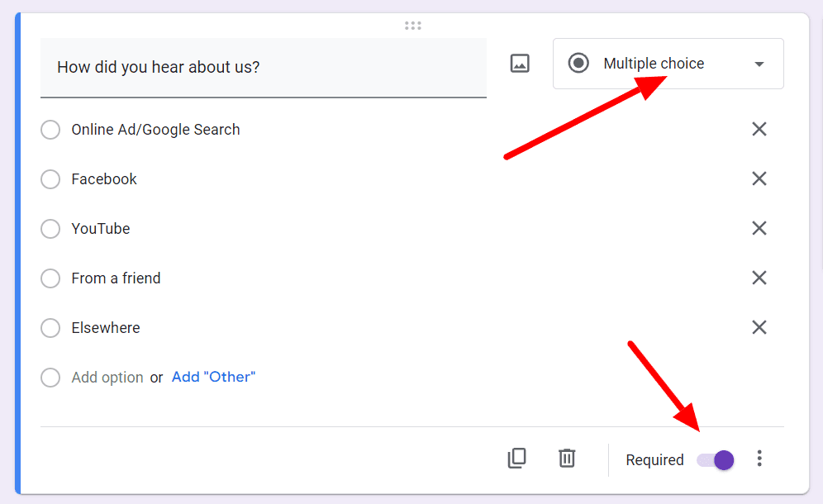Remove the From a friend option
The width and height of the screenshot is (823, 504).
759,278
